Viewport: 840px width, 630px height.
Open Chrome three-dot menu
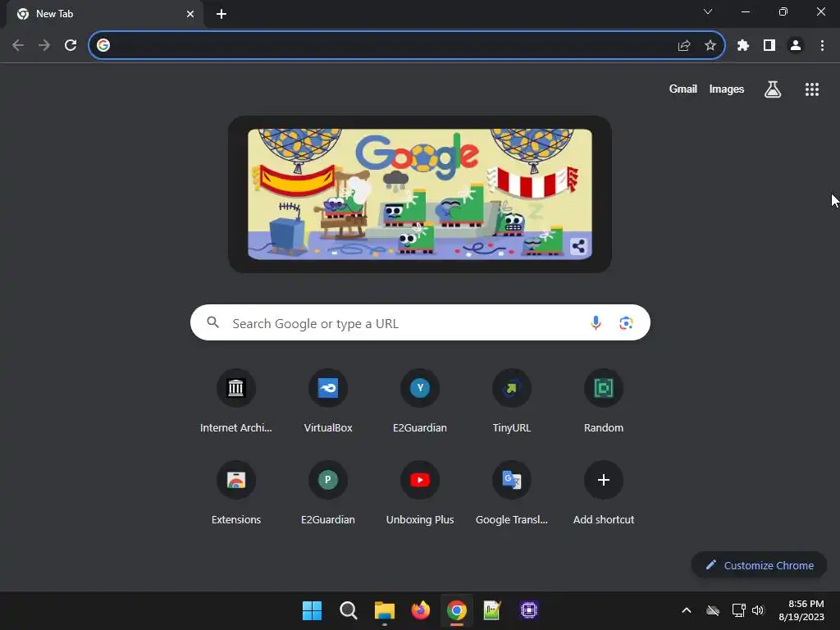click(x=822, y=46)
